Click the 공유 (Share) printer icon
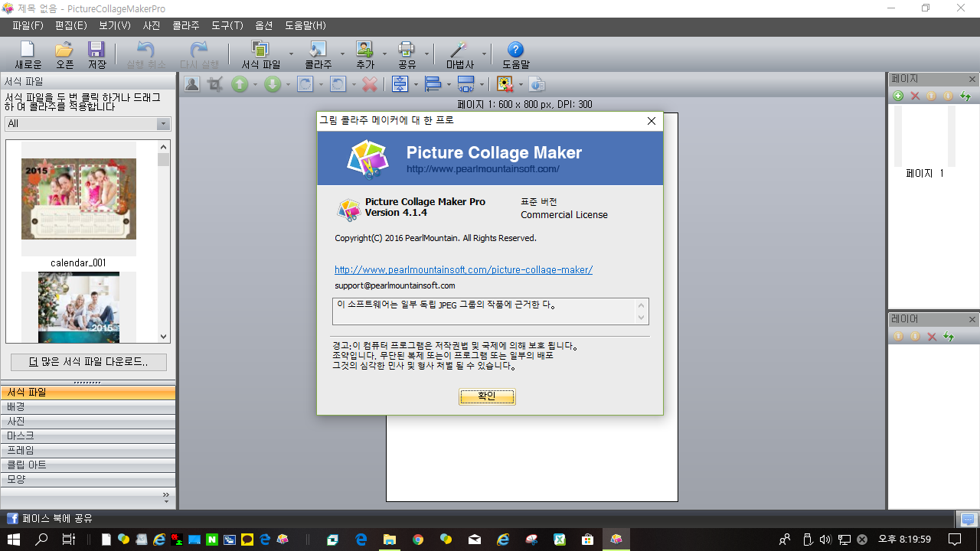The image size is (980, 551). [407, 51]
